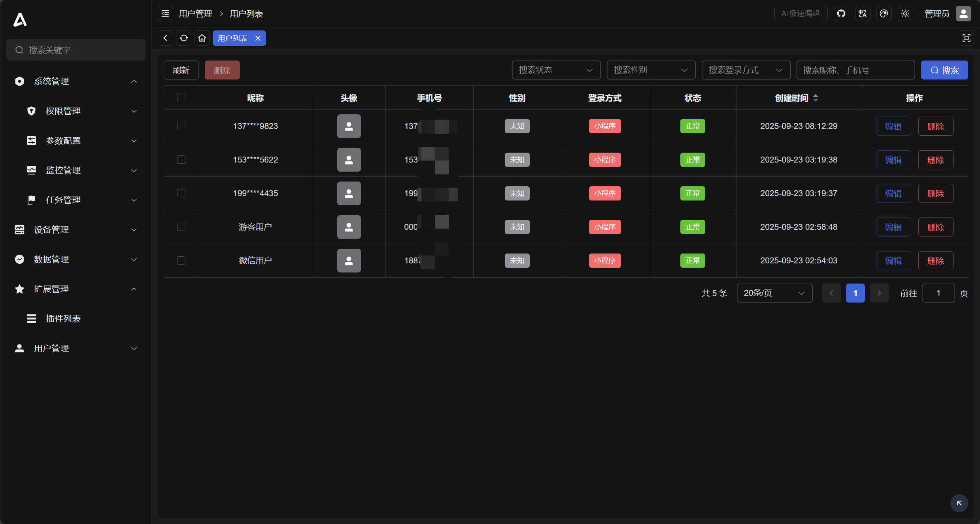The width and height of the screenshot is (980, 524).
Task: Click the refresh page icon in tab bar
Action: pyautogui.click(x=183, y=38)
